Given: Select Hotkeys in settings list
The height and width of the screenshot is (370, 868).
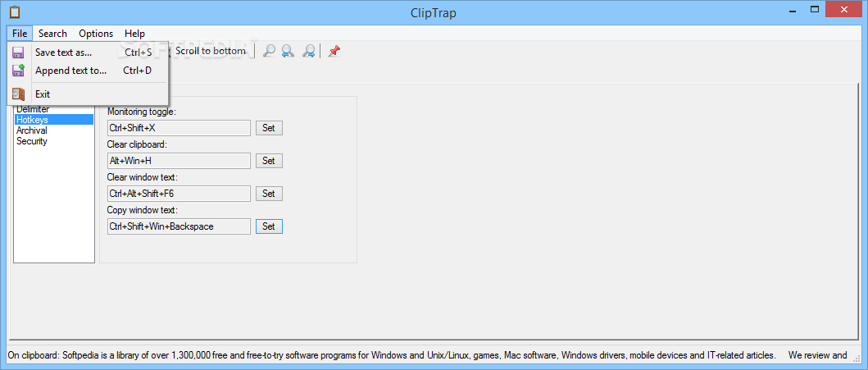Looking at the screenshot, I should pyautogui.click(x=54, y=120).
